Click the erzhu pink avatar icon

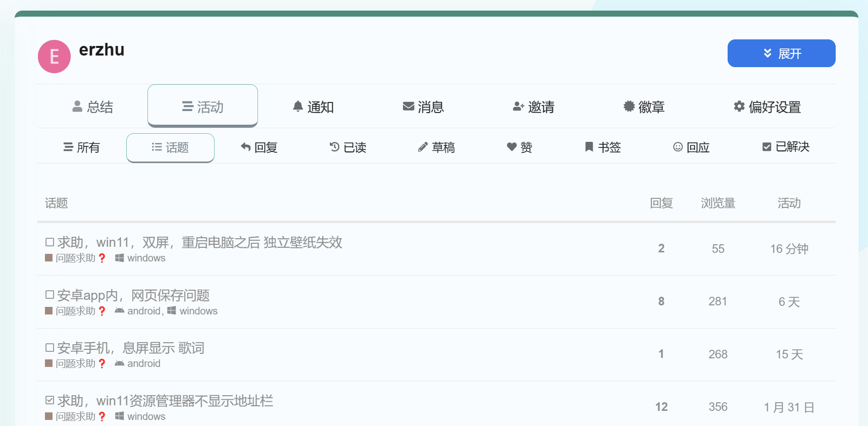[54, 57]
